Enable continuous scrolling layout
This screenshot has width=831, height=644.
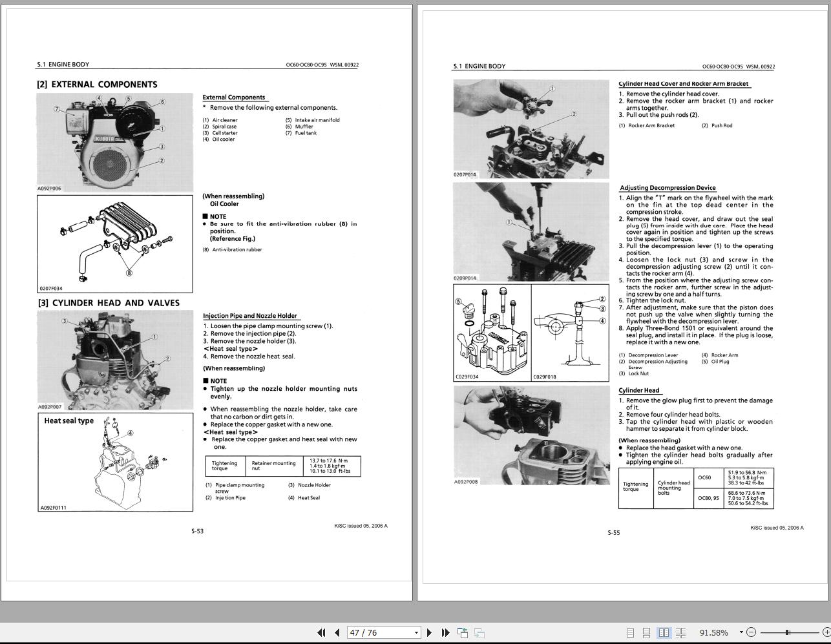point(647,632)
